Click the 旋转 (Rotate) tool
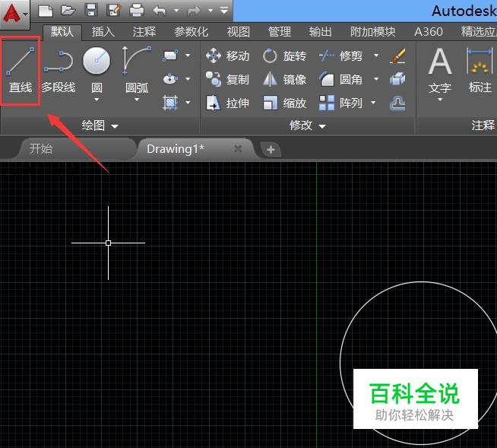Image resolution: width=497 pixels, height=448 pixels. (x=285, y=56)
